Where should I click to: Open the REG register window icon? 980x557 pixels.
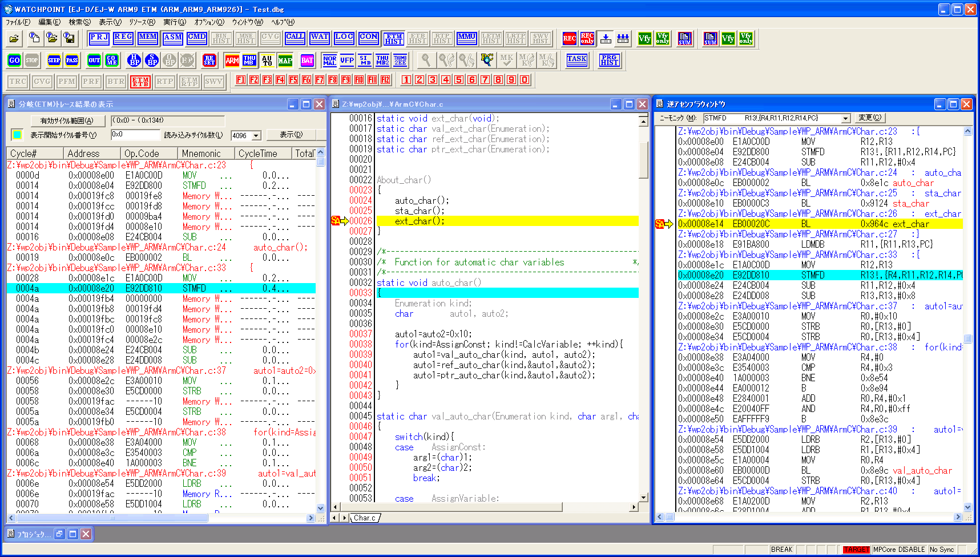[x=123, y=38]
